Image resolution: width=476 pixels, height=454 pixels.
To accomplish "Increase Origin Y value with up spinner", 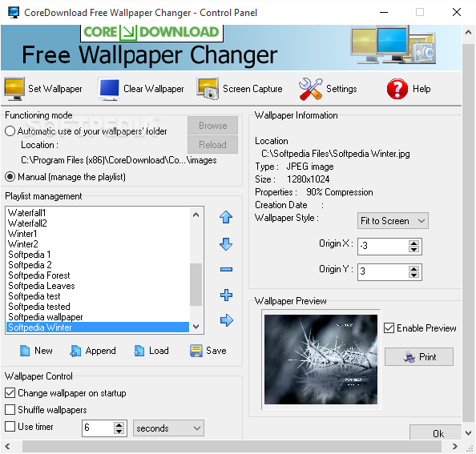I will (x=413, y=269).
